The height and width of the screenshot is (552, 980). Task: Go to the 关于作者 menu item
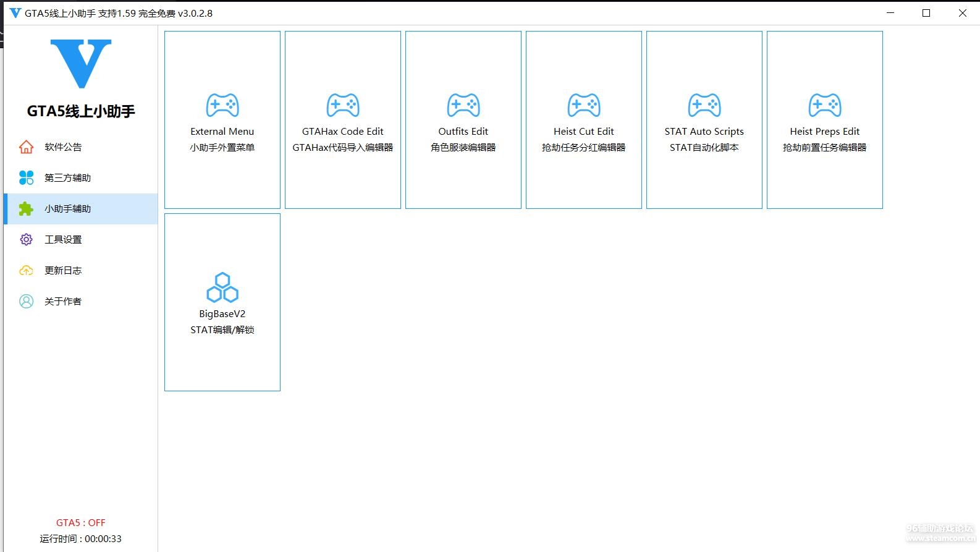[x=63, y=302]
